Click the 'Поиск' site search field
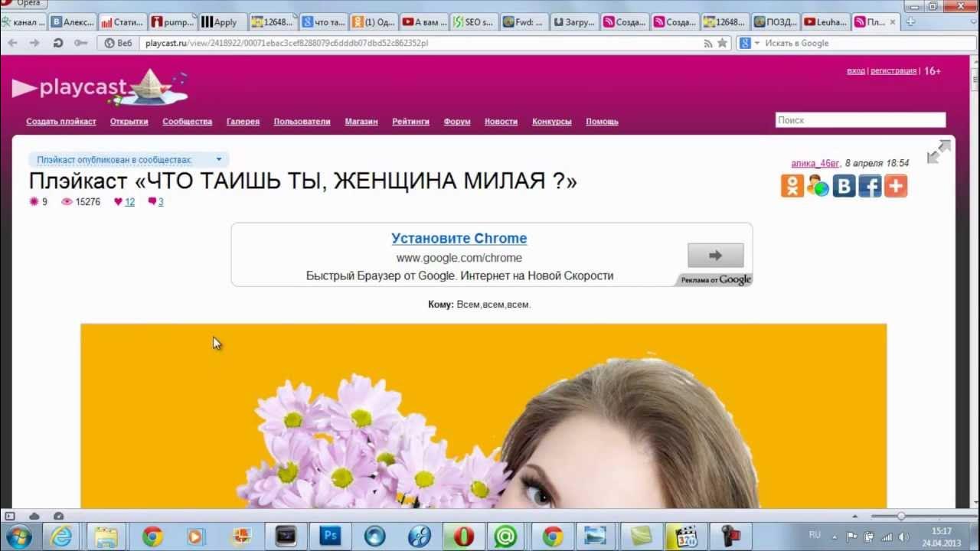The image size is (980, 551). [x=861, y=120]
